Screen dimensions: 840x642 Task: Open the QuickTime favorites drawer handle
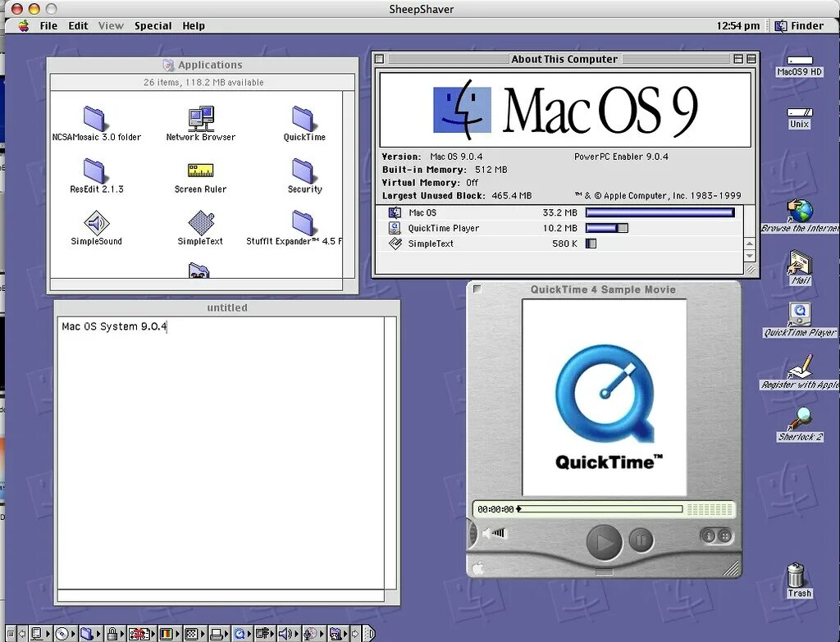[604, 571]
